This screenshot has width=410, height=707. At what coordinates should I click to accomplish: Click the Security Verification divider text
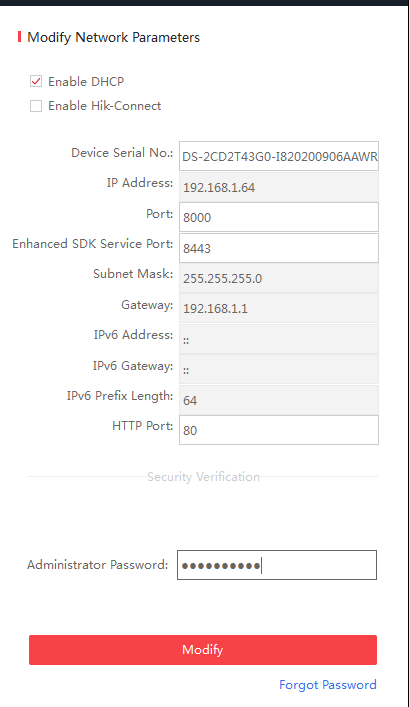coord(203,477)
